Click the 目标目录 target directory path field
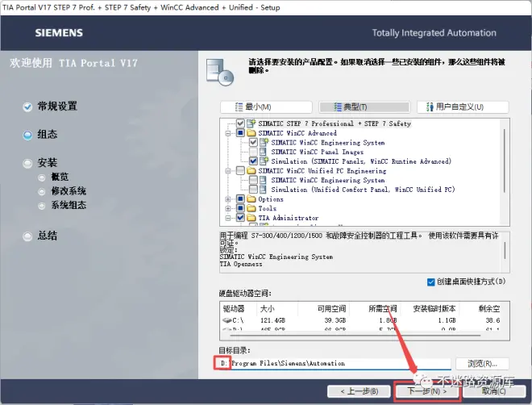Screen dimensions: 532x405 coord(335,363)
